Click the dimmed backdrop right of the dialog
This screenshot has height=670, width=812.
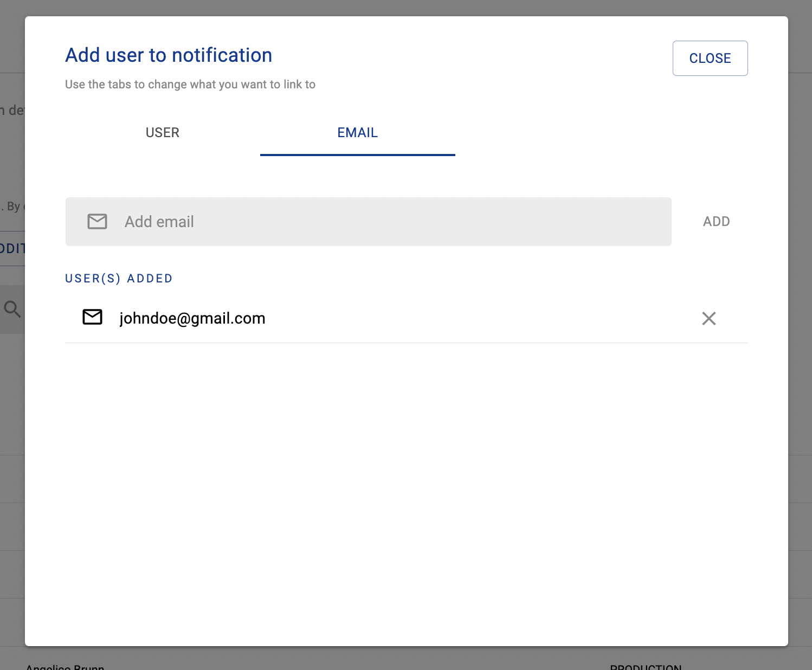(x=800, y=325)
